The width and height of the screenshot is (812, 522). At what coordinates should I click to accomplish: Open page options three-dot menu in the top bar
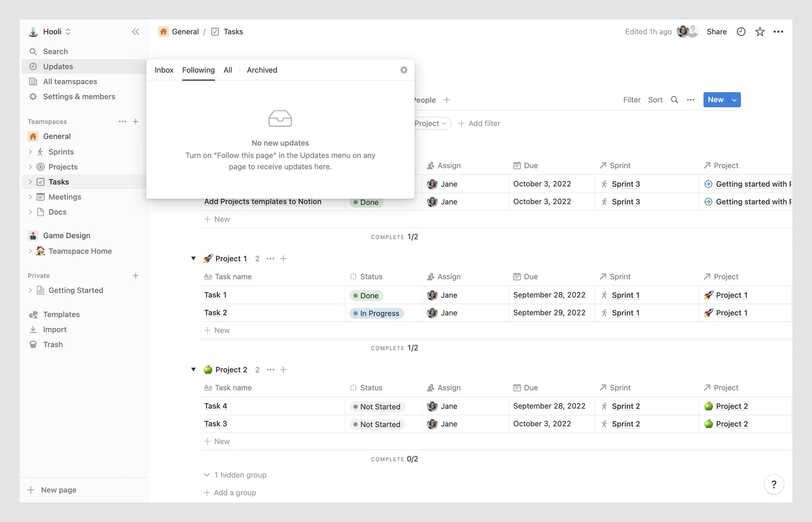click(778, 31)
